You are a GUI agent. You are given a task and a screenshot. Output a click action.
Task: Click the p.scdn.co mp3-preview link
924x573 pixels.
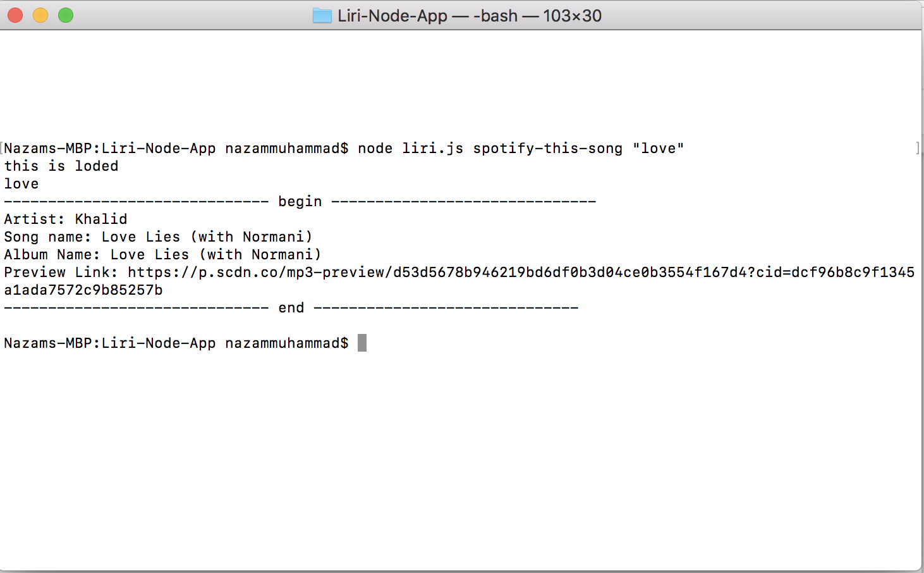point(521,273)
